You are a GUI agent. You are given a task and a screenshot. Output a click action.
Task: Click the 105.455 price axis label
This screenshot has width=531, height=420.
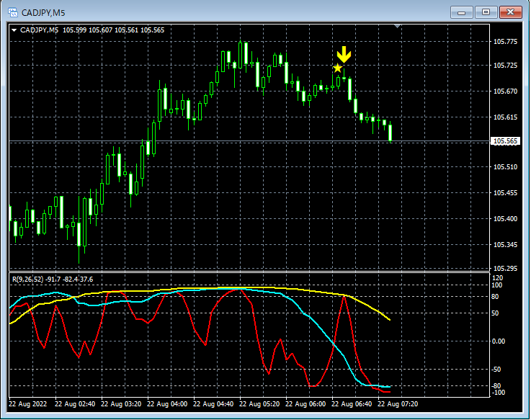[x=505, y=193]
